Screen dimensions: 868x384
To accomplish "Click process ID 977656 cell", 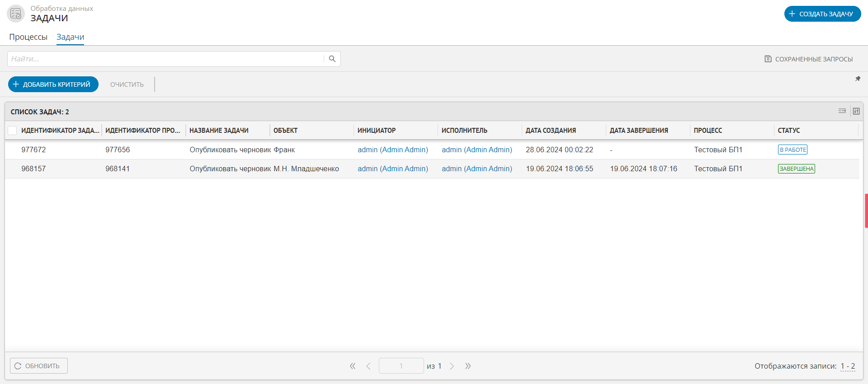I will pyautogui.click(x=118, y=150).
